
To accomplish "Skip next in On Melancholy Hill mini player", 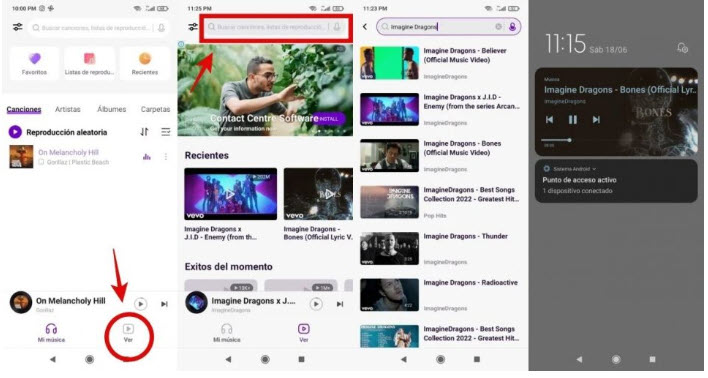I will [164, 304].
